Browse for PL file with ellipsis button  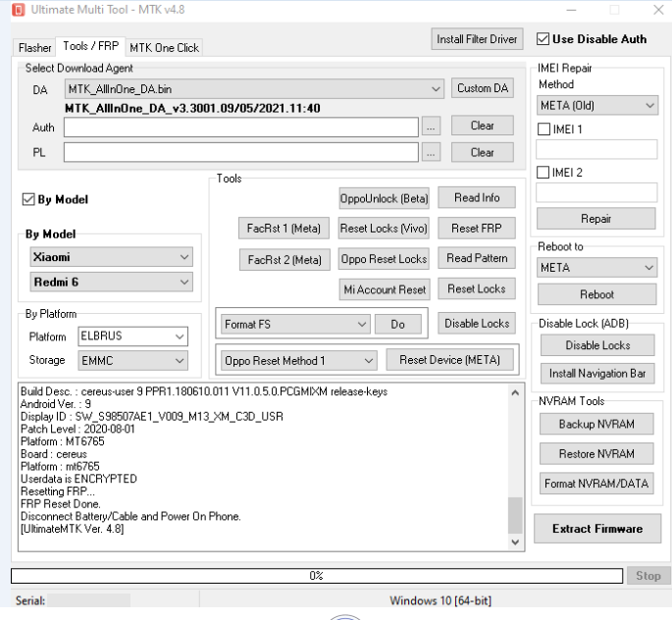pos(431,152)
